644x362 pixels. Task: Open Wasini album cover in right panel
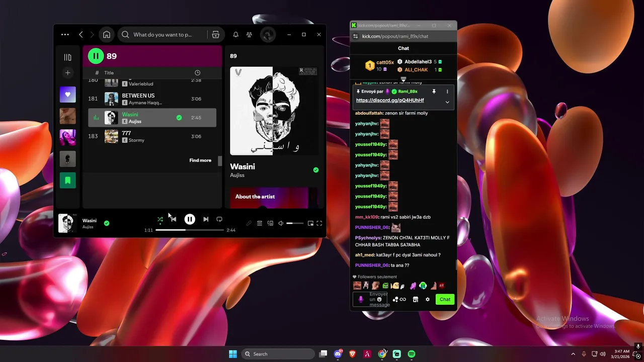[274, 111]
